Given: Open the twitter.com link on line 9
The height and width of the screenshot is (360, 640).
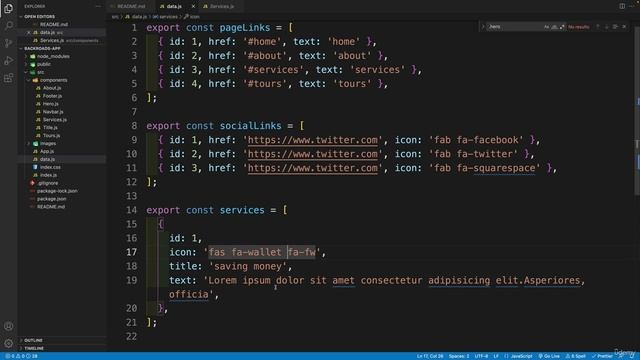Looking at the screenshot, I should point(313,140).
